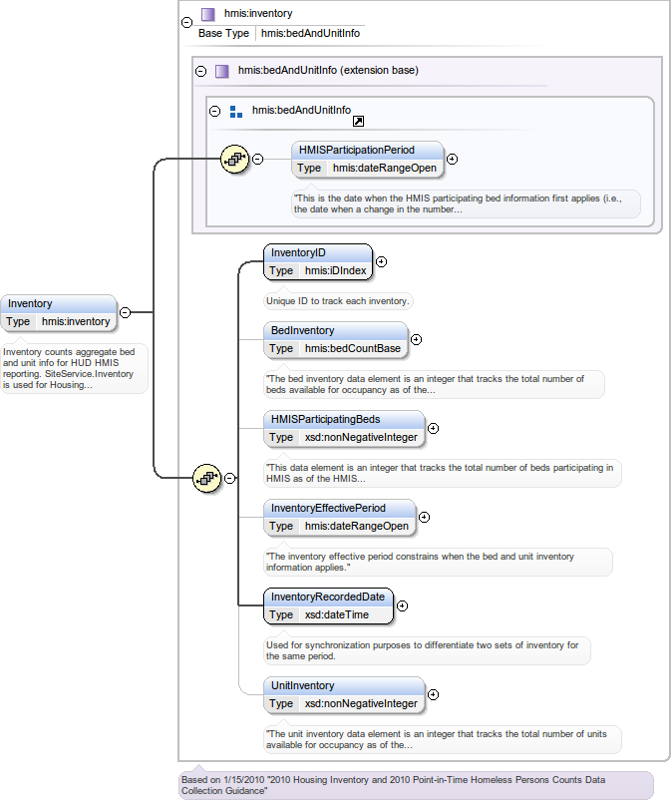The height and width of the screenshot is (803, 672).
Task: Expand the InventoryEffectivePeriod element
Action: pyautogui.click(x=424, y=517)
